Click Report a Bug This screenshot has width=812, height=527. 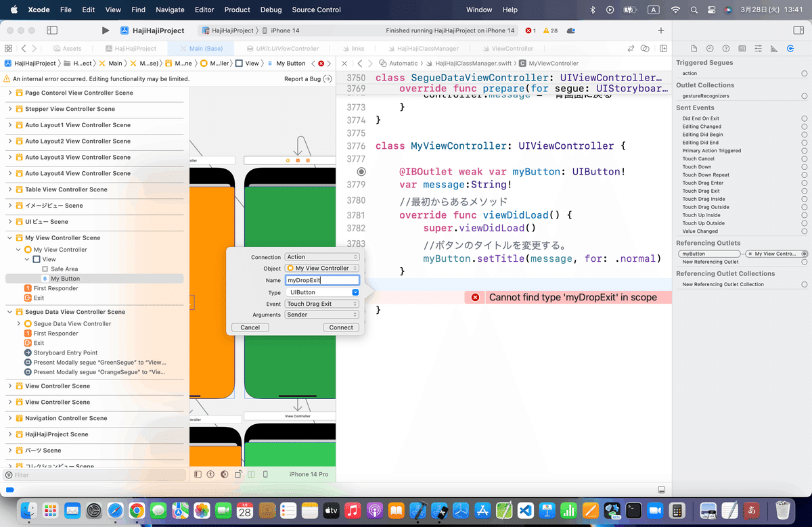pyautogui.click(x=302, y=78)
